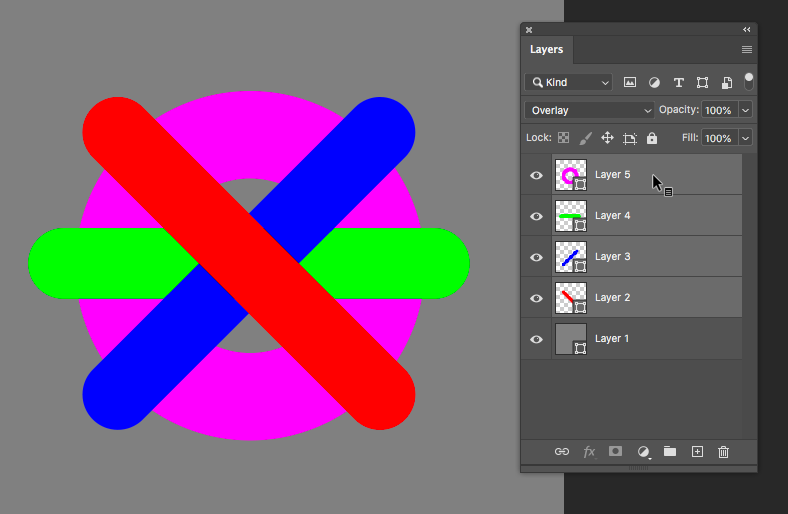Lock all padlock icon
Screen dimensions: 788x514
(652, 138)
